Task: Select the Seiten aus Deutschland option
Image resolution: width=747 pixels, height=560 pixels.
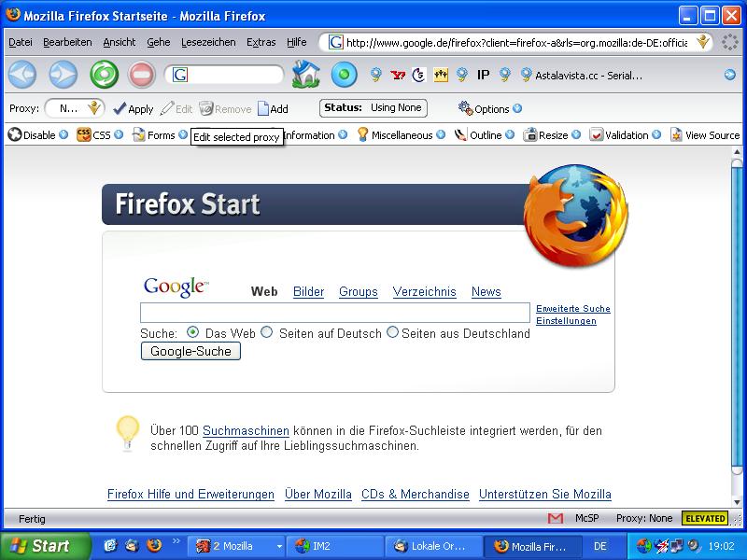Action: [x=392, y=332]
